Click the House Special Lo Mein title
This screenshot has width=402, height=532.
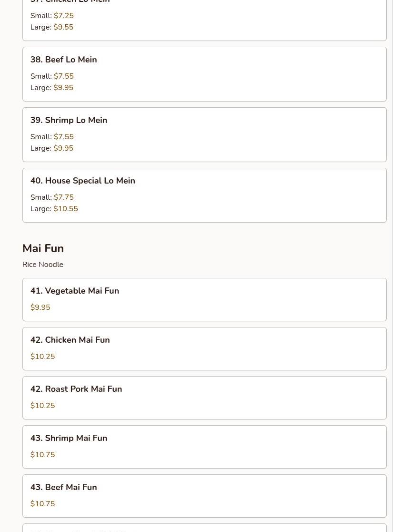[82, 181]
